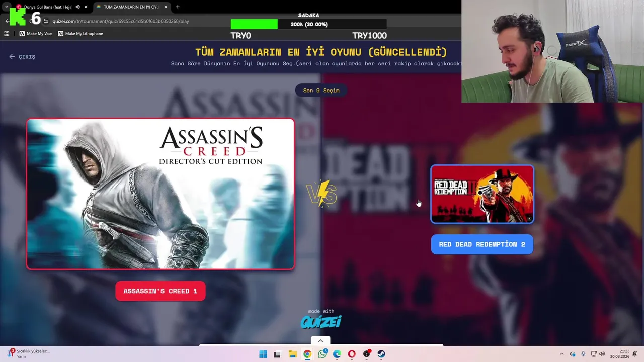Open the clock showing 21:23

(619, 354)
